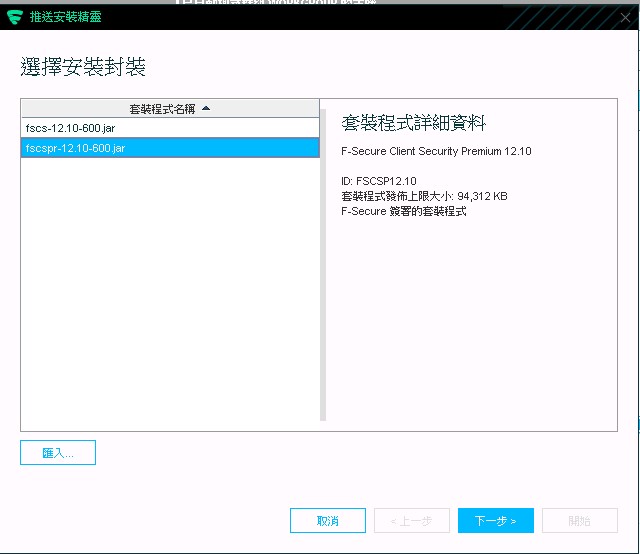The height and width of the screenshot is (554, 640).
Task: Click the 套裝程式詳細資料 heading
Action: coord(413,123)
